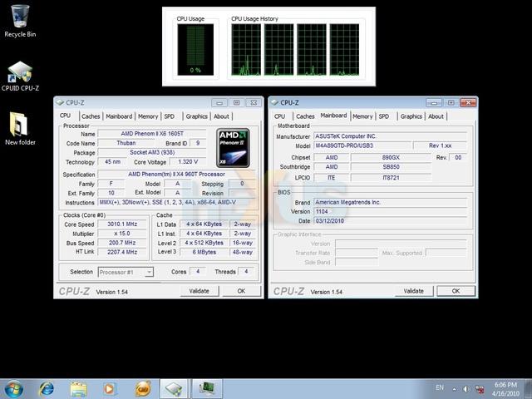Open Caches tab in right CPU-Z window
Image resolution: width=532 pixels, height=399 pixels.
click(305, 116)
